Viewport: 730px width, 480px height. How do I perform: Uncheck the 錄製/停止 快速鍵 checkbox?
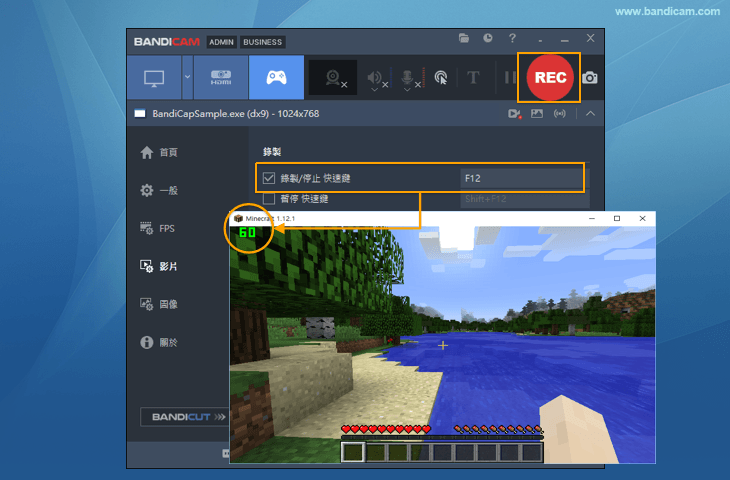(268, 179)
